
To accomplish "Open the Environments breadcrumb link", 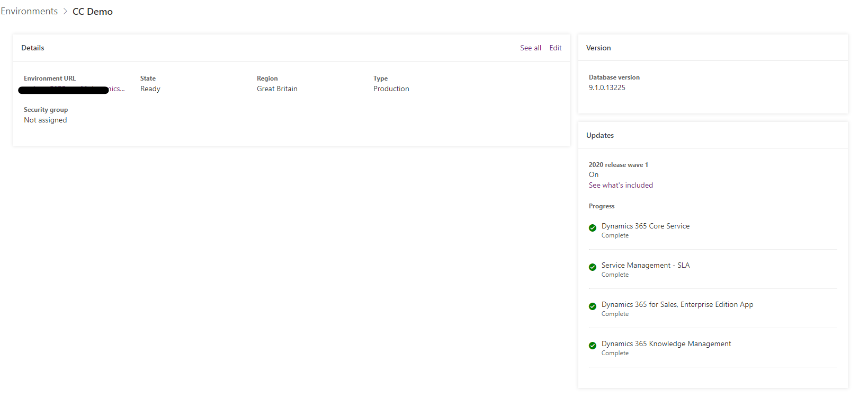I will tap(29, 11).
